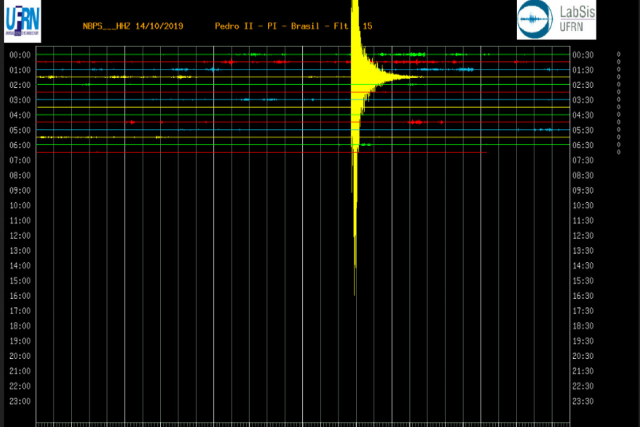Image resolution: width=640 pixels, height=427 pixels.
Task: Click the 00:30 label on right axis
Action: click(582, 55)
